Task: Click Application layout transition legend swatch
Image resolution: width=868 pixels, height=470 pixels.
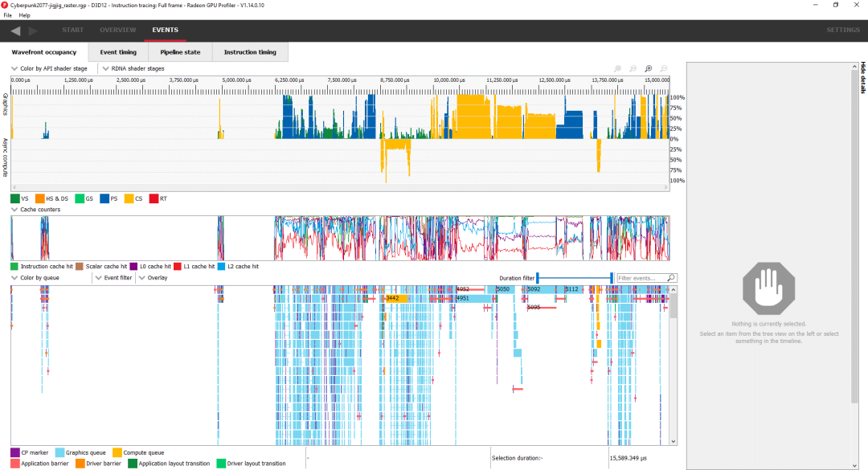Action: point(133,464)
